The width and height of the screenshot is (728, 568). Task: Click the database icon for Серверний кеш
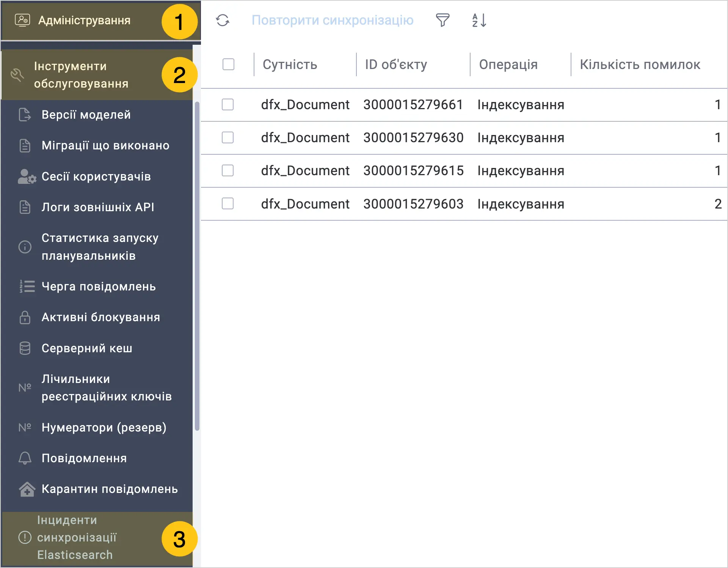(25, 348)
